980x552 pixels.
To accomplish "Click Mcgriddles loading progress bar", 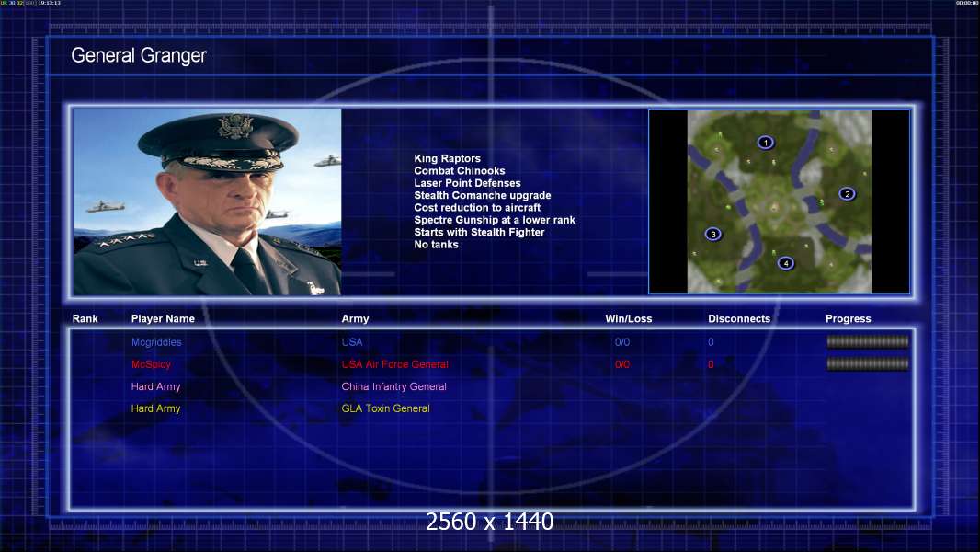I will 868,341.
